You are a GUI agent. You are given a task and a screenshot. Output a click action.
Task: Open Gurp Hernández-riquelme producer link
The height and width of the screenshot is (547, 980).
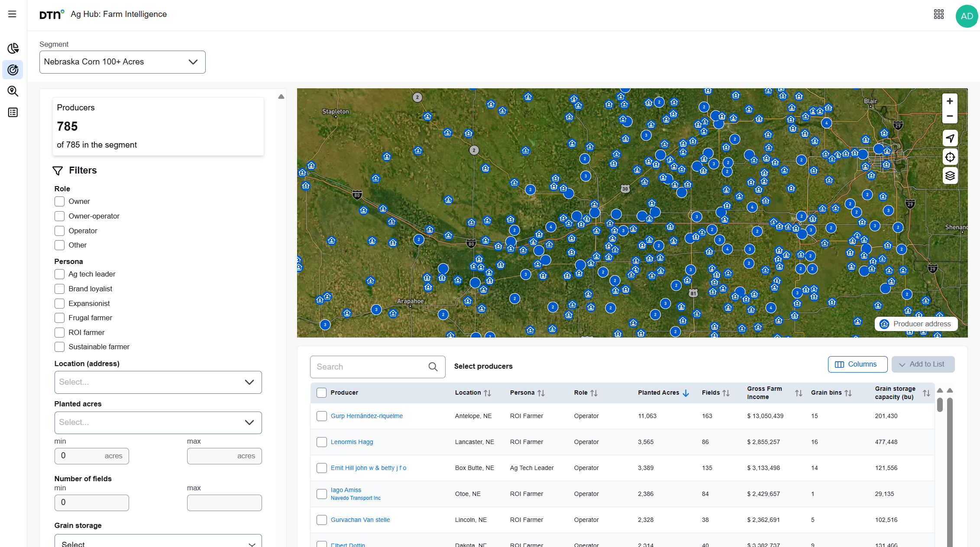click(366, 416)
